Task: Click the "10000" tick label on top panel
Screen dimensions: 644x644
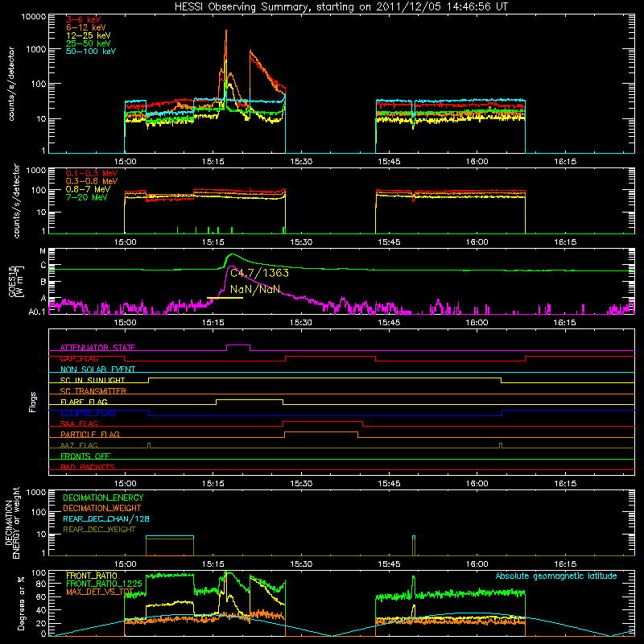Action: coord(34,17)
